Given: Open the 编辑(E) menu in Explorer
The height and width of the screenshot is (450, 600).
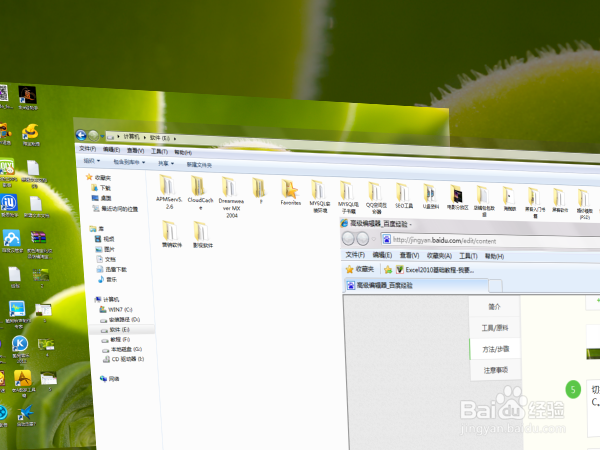Looking at the screenshot, I should pos(111,150).
